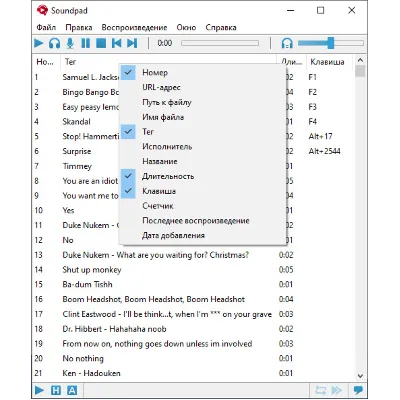Viewport: 400px width, 400px height.
Task: Pause playback with the pause icon
Action: [86, 43]
